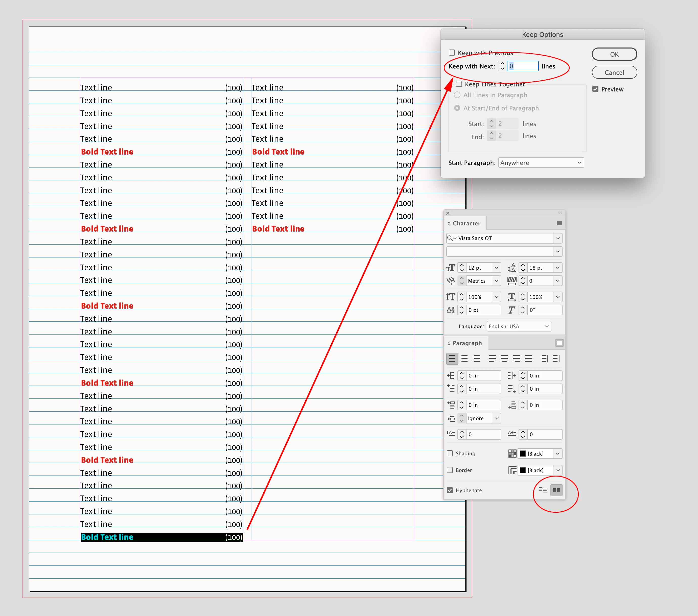The width and height of the screenshot is (698, 616).
Task: Open Paragraph panel flyout menu
Action: pos(559,343)
